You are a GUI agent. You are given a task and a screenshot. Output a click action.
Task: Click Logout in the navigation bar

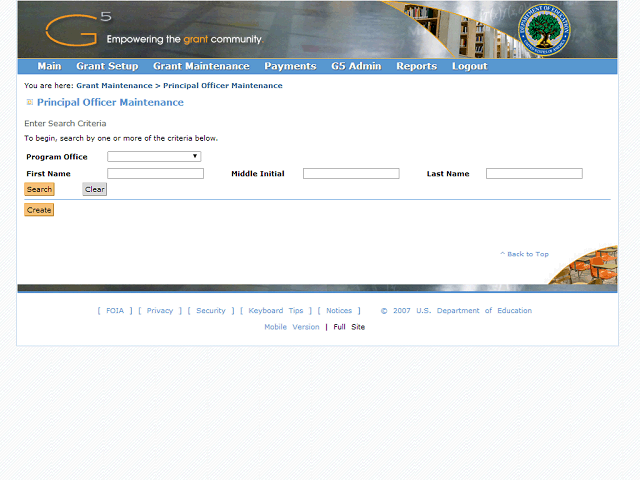pos(470,66)
